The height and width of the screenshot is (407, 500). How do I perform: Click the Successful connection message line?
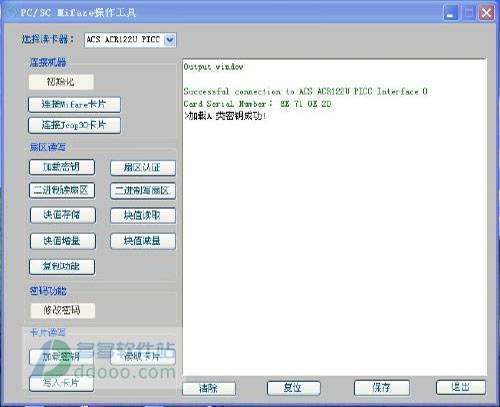tap(305, 91)
